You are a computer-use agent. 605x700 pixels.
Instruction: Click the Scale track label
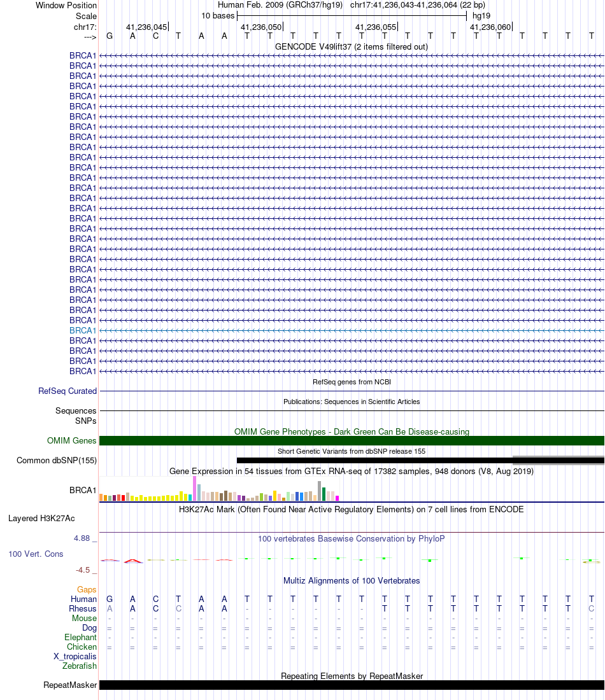pyautogui.click(x=86, y=16)
